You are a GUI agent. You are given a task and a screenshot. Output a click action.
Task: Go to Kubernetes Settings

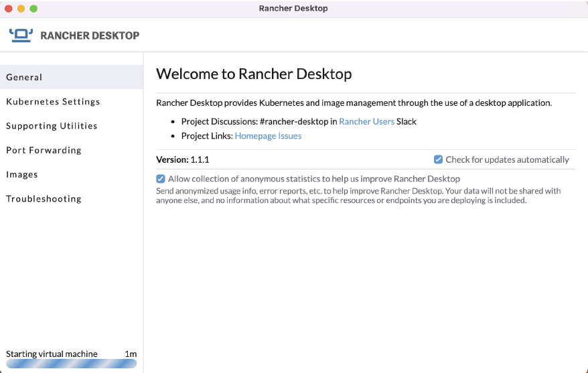click(53, 102)
